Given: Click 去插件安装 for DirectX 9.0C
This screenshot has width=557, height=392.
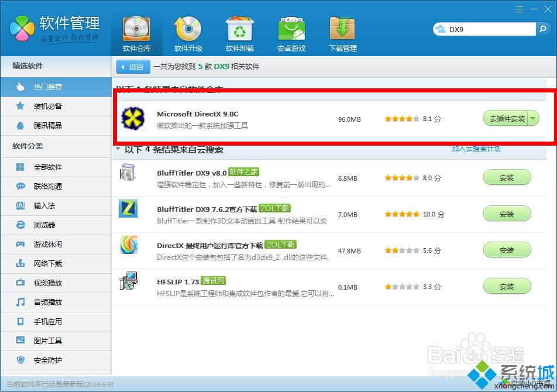Looking at the screenshot, I should point(507,119).
